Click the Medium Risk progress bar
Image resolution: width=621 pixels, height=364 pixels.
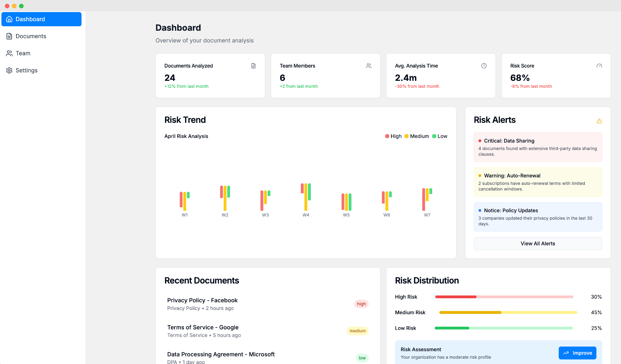click(x=508, y=312)
